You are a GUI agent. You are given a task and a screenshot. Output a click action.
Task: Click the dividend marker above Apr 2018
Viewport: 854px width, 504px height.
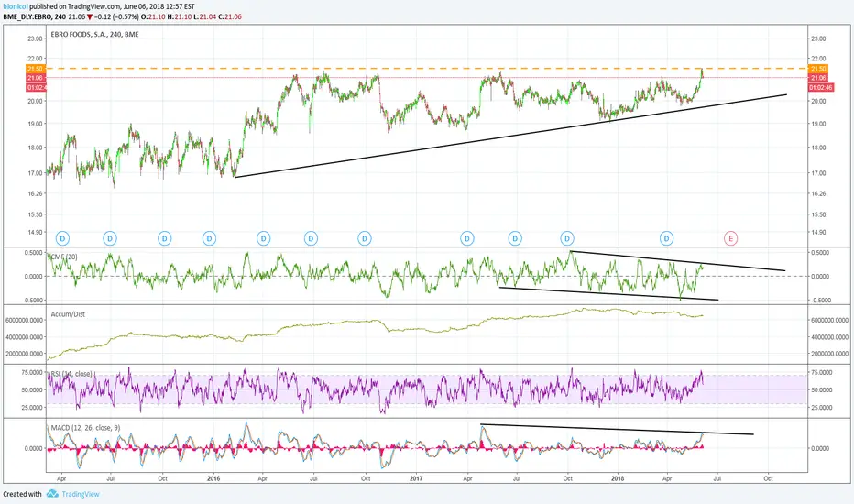666,238
